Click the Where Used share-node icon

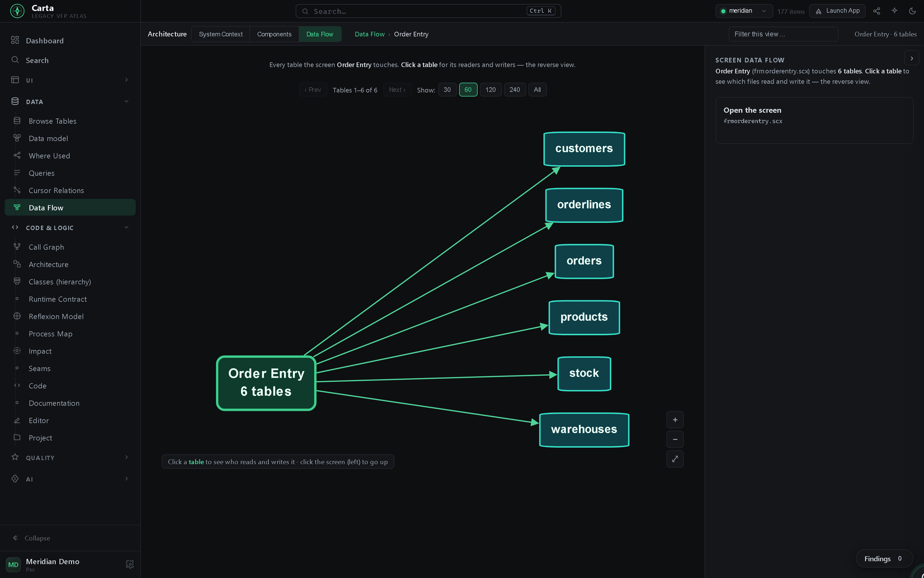(17, 155)
